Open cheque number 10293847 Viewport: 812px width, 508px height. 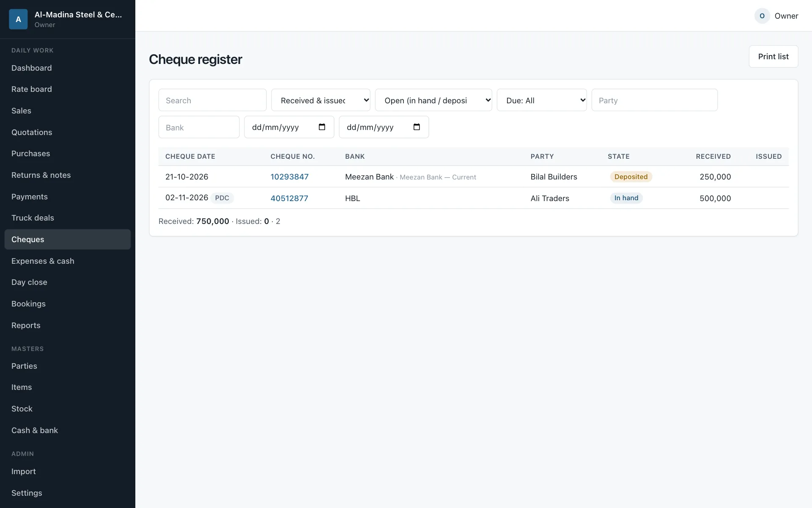click(290, 177)
